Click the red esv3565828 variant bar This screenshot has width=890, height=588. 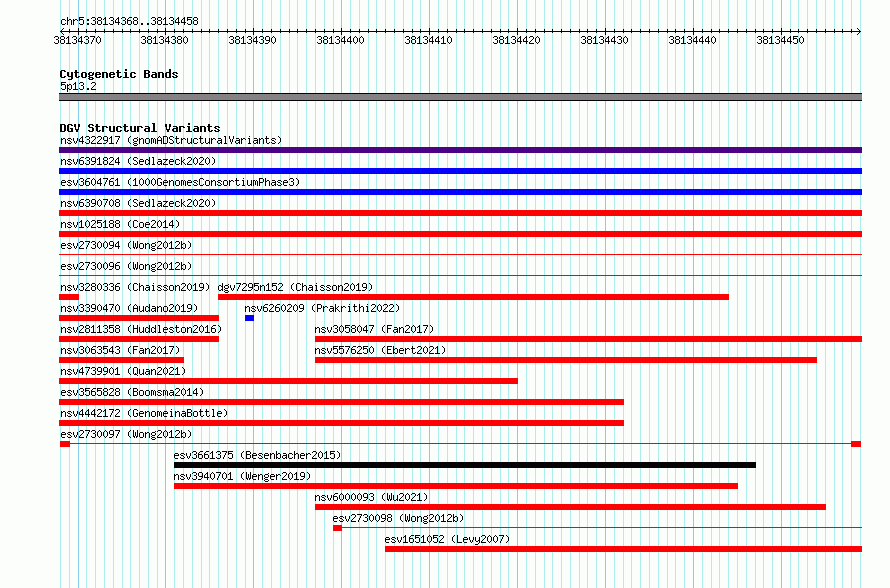point(341,402)
